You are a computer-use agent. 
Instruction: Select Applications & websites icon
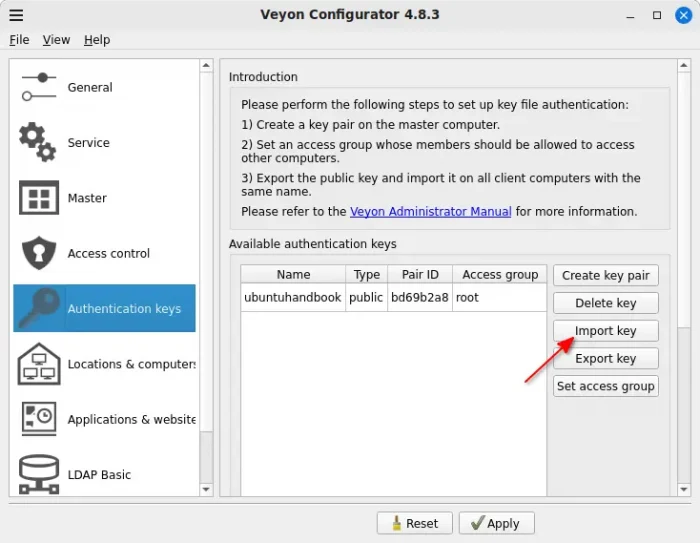(x=39, y=419)
